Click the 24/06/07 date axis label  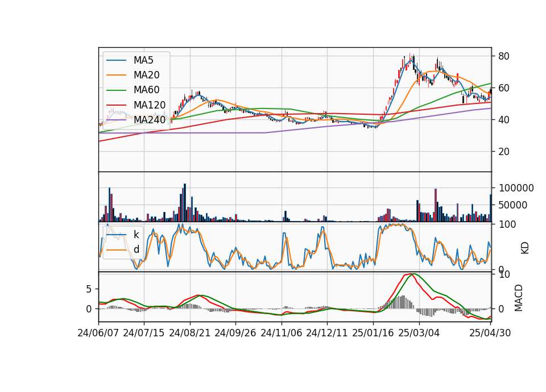(98, 333)
